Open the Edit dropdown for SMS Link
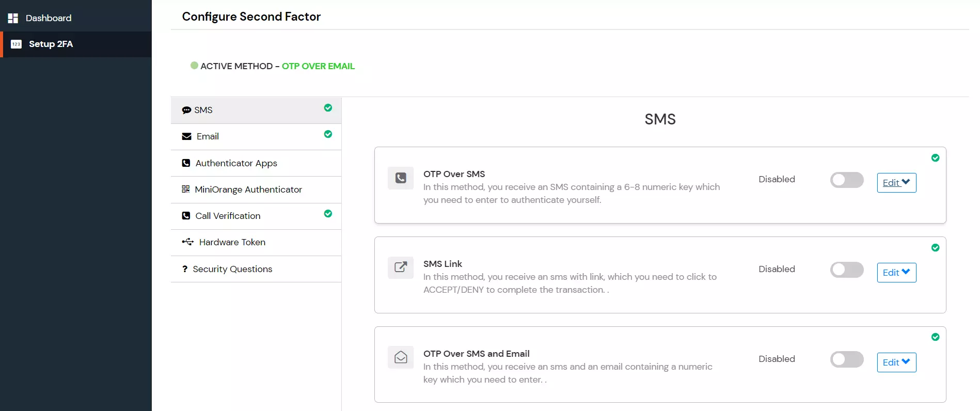The height and width of the screenshot is (411, 980). coord(896,273)
